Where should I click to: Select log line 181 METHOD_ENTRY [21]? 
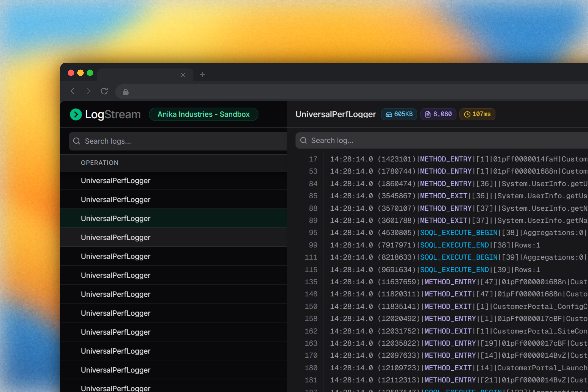click(438, 380)
